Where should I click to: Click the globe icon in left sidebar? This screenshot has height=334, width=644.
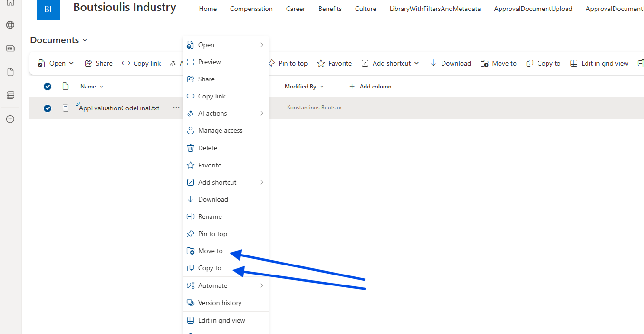click(x=10, y=25)
